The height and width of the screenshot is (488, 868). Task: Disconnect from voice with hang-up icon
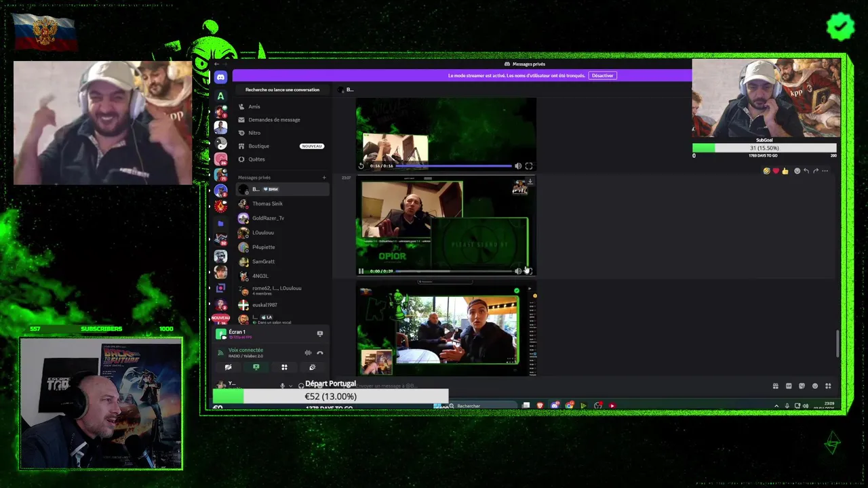click(320, 352)
